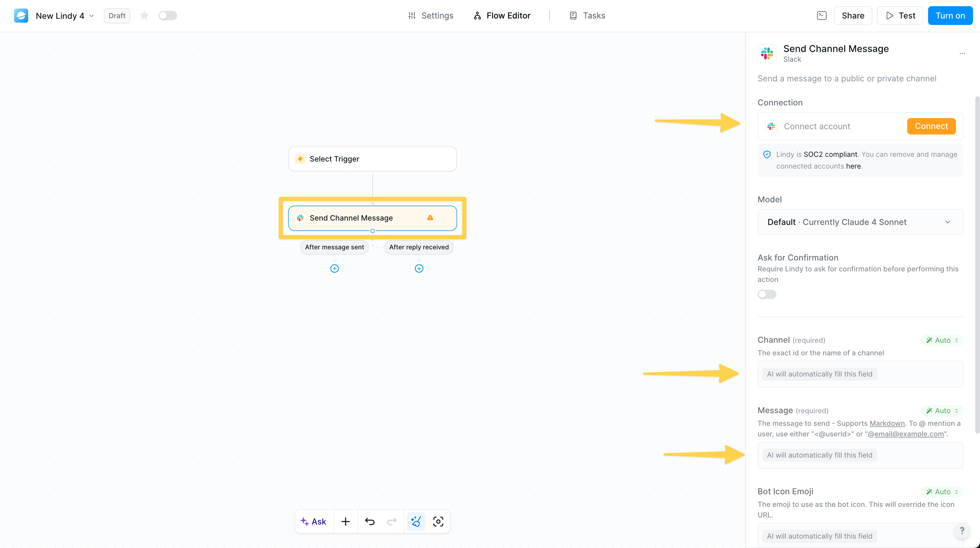Image resolution: width=980 pixels, height=548 pixels.
Task: Open the Tasks tab
Action: click(x=587, y=16)
